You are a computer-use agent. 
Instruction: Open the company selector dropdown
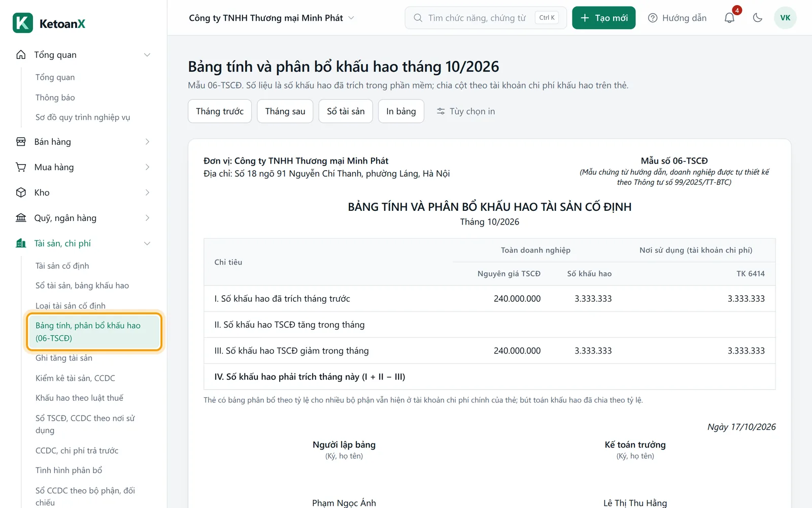[272, 18]
